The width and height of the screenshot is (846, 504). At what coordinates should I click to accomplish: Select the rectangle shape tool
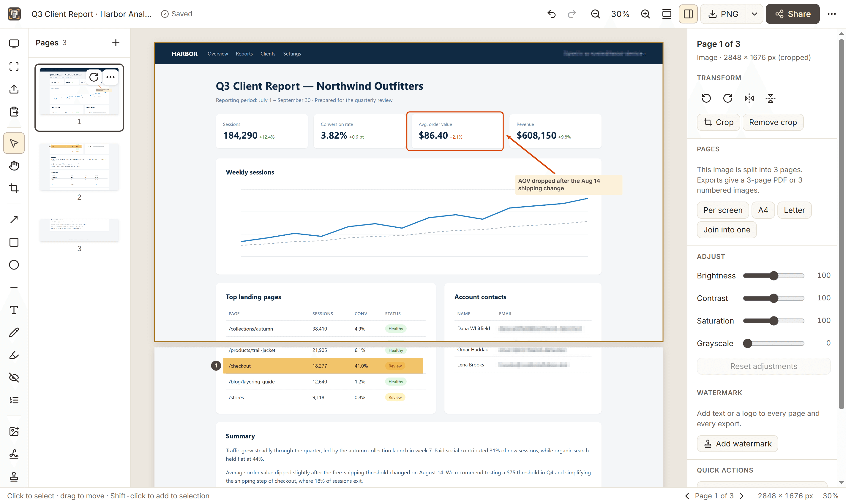point(14,242)
